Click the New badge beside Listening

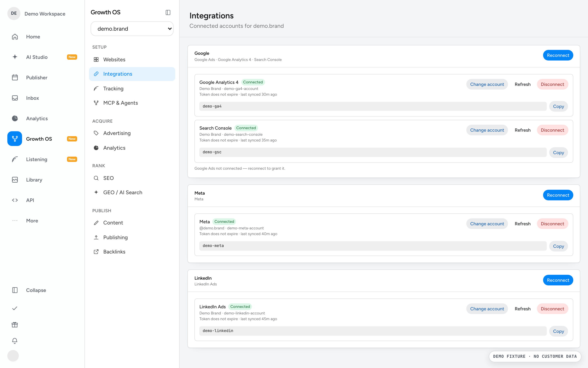pyautogui.click(x=72, y=159)
